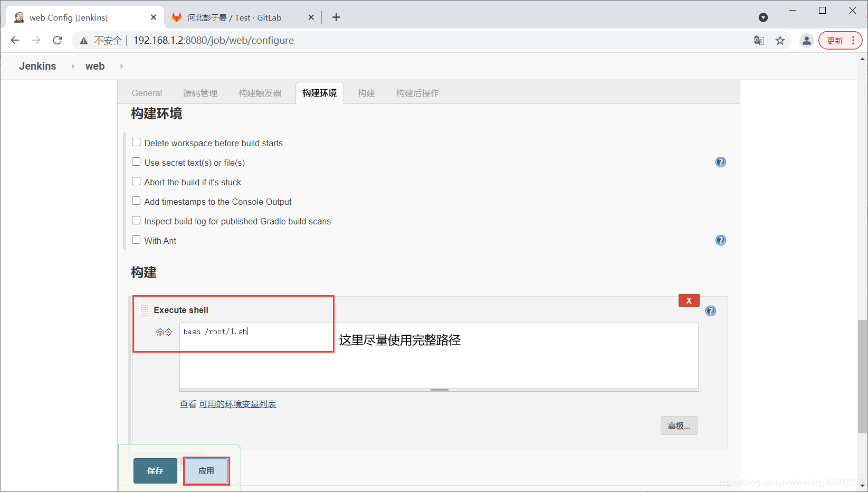
Task: Enable Use secret text(s) or file(s)
Action: click(x=136, y=162)
